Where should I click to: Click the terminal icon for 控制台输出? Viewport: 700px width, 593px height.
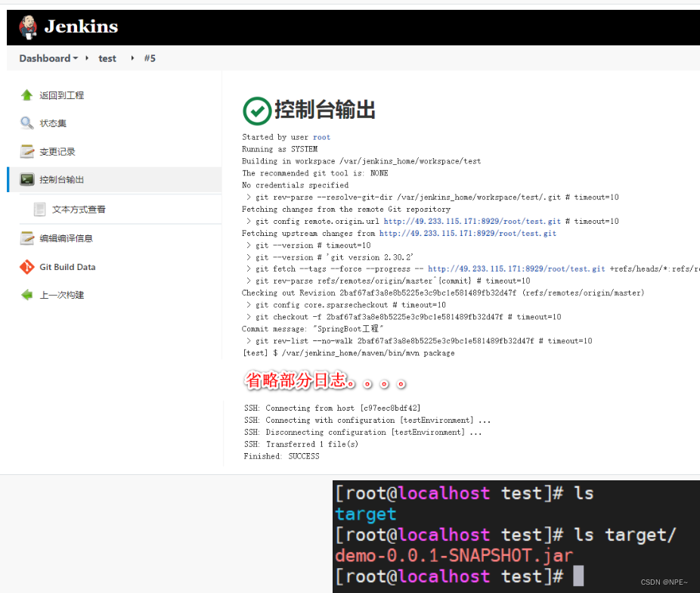point(26,179)
